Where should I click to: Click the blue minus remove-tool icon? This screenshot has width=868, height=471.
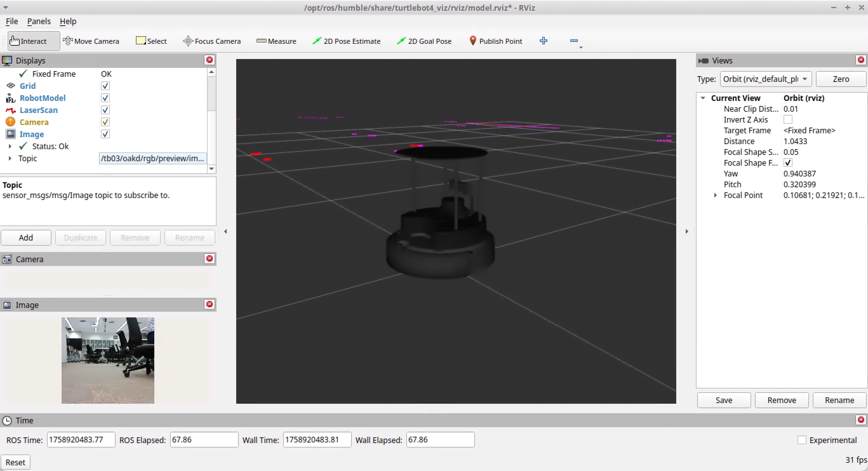pos(573,41)
